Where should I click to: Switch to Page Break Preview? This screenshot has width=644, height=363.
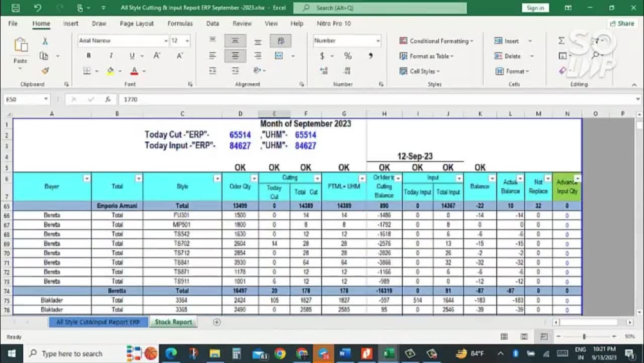click(x=544, y=337)
